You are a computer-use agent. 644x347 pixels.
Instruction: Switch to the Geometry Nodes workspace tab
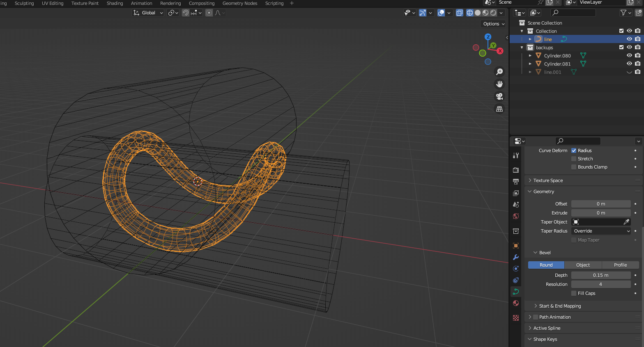click(x=240, y=3)
